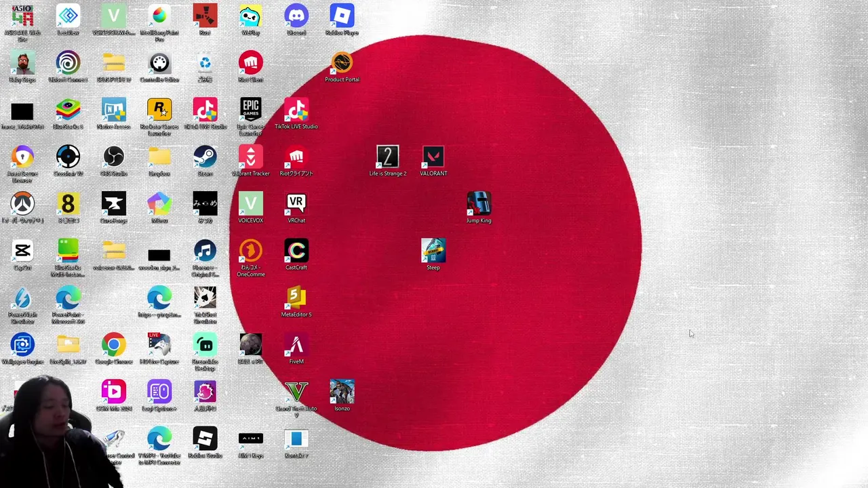
Task: Open the Recycle Bin icon
Action: [x=205, y=63]
